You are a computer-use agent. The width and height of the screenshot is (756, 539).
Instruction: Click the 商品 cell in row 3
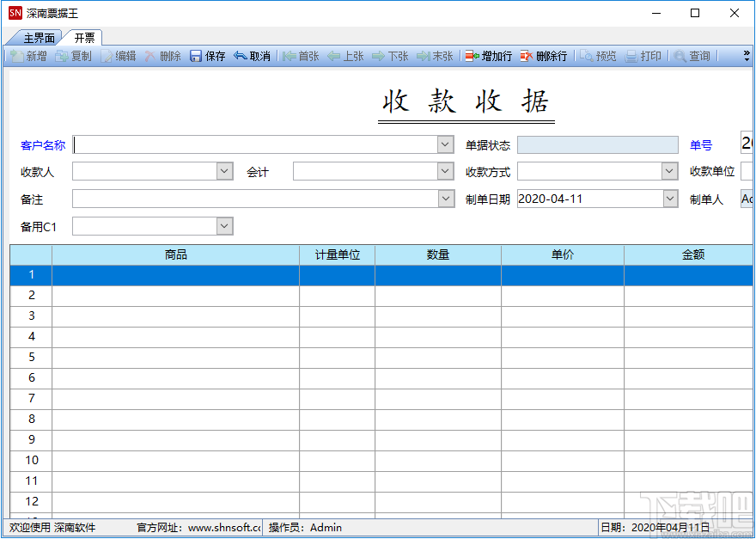coord(175,316)
